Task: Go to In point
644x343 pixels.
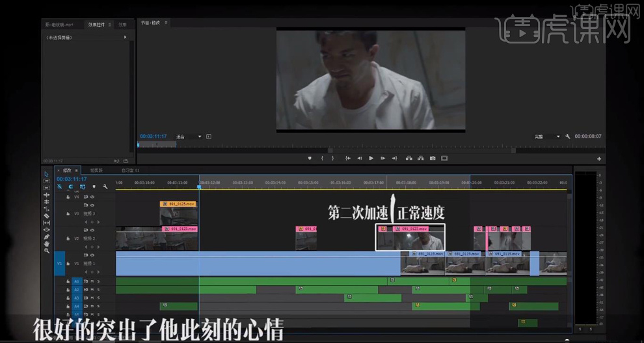Action: click(348, 158)
